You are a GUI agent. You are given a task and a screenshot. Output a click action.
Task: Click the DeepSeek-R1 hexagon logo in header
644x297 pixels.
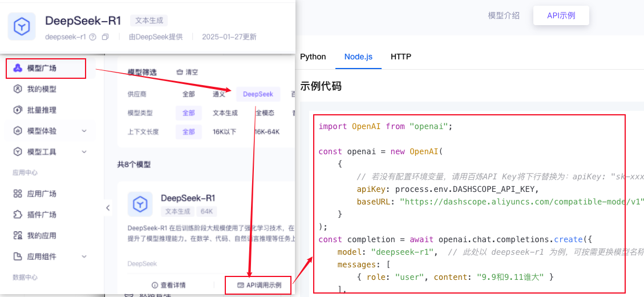pos(21,26)
